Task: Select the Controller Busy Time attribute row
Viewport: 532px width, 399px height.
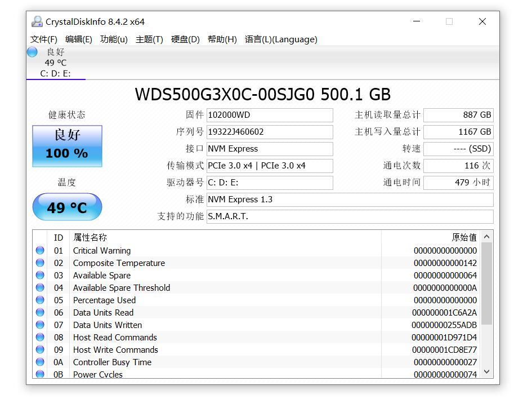Action: (x=169, y=362)
